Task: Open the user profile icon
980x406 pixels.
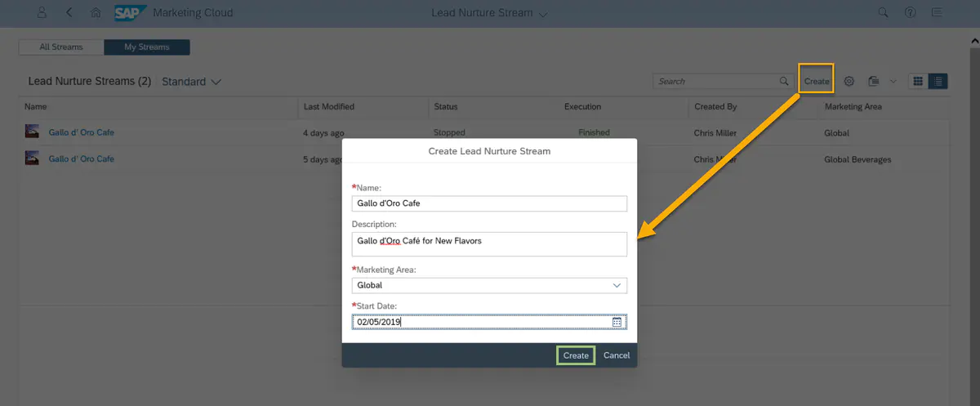Action: tap(42, 13)
